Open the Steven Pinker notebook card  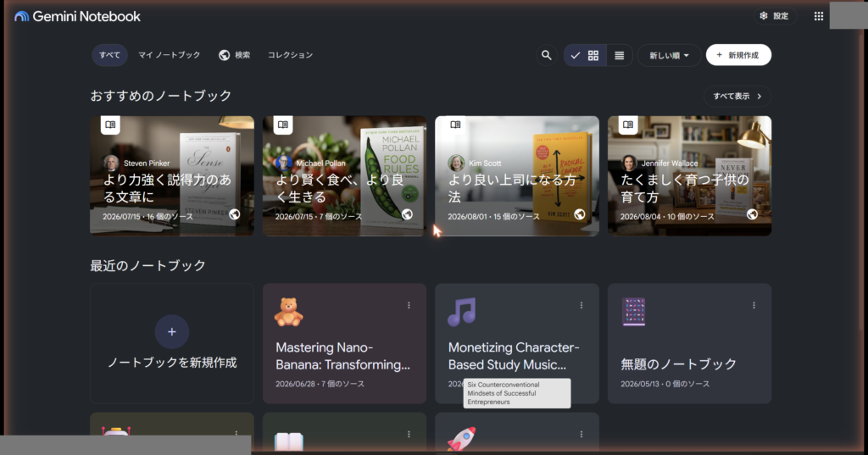172,176
